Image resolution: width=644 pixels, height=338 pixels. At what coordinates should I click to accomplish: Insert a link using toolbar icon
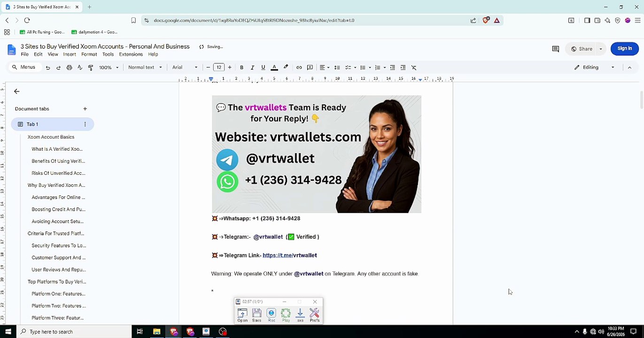[299, 68]
